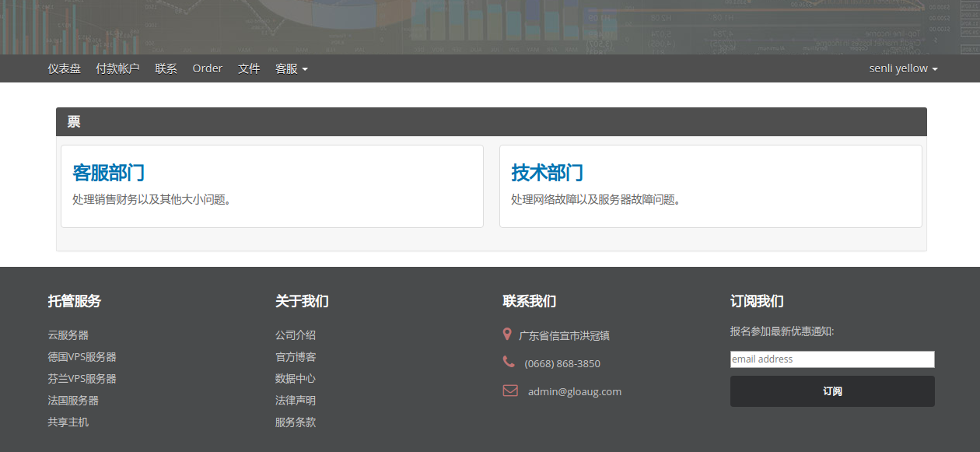Click the location pin icon
The width and height of the screenshot is (980, 452).
click(507, 335)
